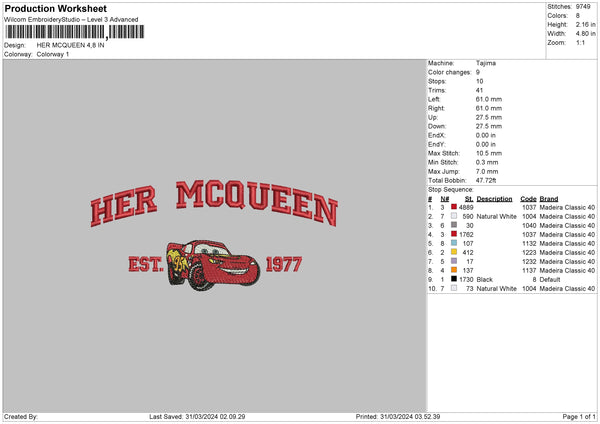Screen dimensions: 600x424
Task: Click the 'Production Worksheet' title
Action: (x=55, y=8)
